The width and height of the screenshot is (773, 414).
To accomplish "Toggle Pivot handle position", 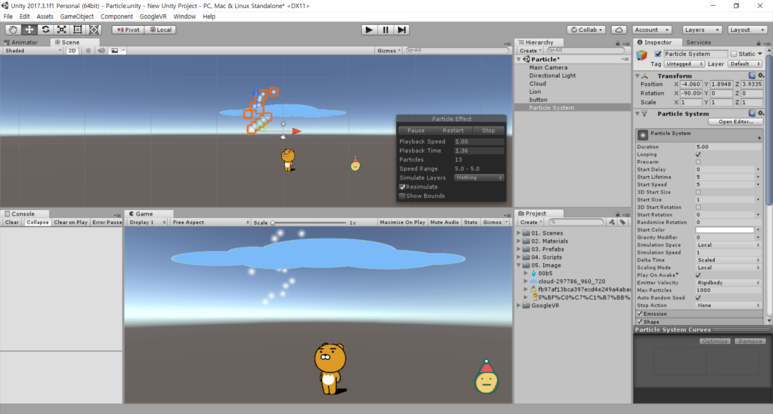I will (128, 30).
